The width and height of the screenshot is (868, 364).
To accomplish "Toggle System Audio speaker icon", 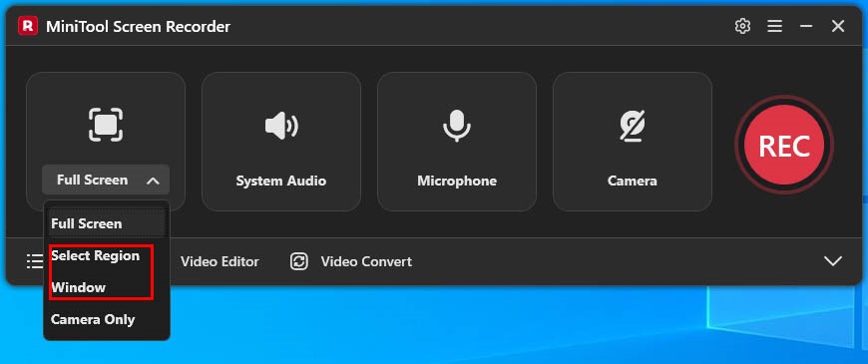I will click(281, 126).
